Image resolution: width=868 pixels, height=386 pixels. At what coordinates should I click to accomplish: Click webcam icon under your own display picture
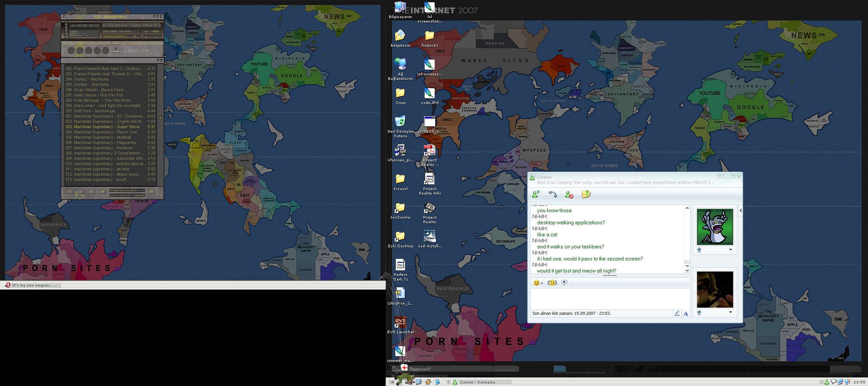coord(699,312)
